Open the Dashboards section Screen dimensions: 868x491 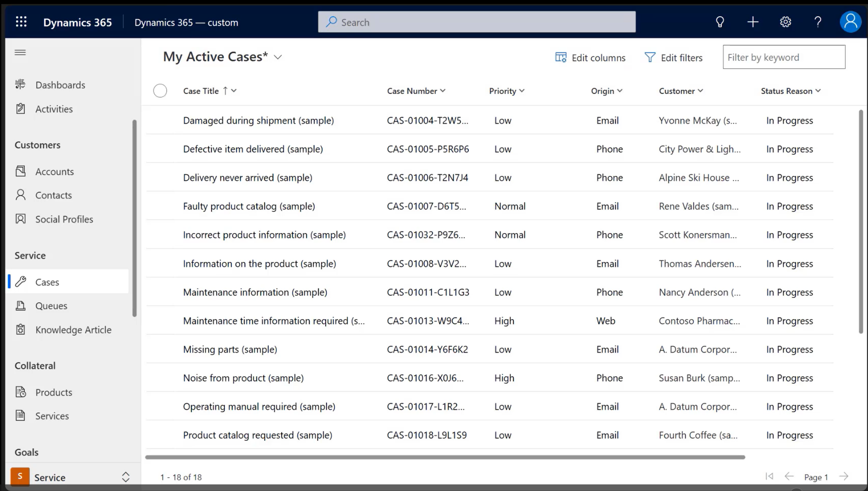(60, 85)
